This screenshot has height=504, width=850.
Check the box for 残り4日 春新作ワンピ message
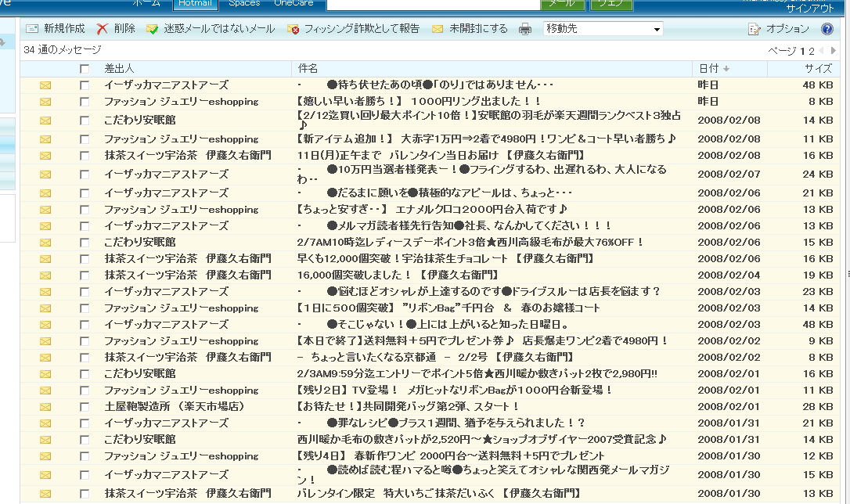pyautogui.click(x=84, y=456)
